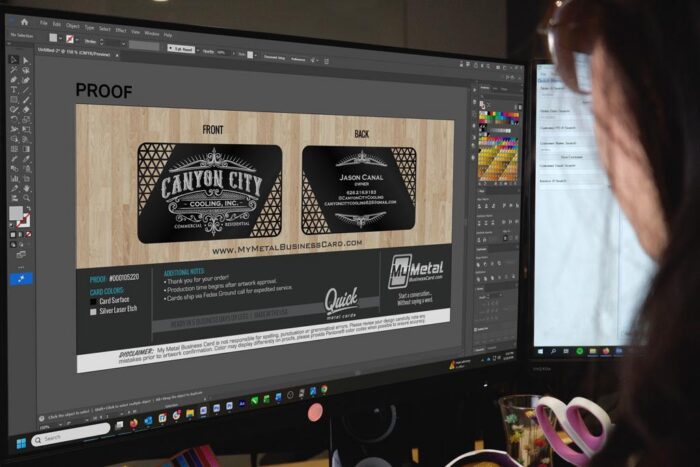
Task: Open the Edit menu
Action: click(x=57, y=24)
